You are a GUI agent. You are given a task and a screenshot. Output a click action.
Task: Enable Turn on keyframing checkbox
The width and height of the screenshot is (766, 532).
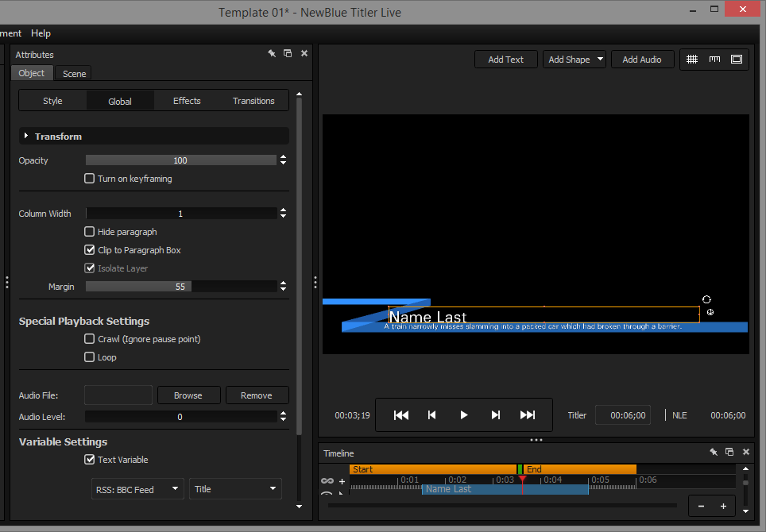90,179
